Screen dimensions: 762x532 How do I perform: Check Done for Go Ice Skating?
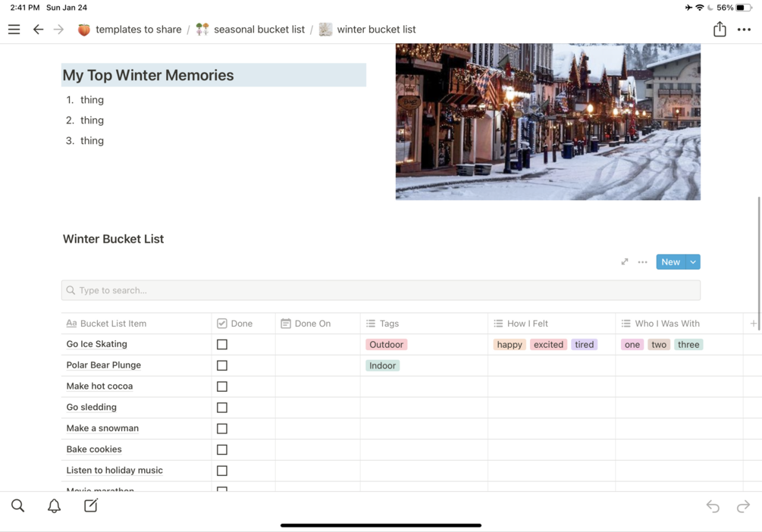pyautogui.click(x=222, y=345)
